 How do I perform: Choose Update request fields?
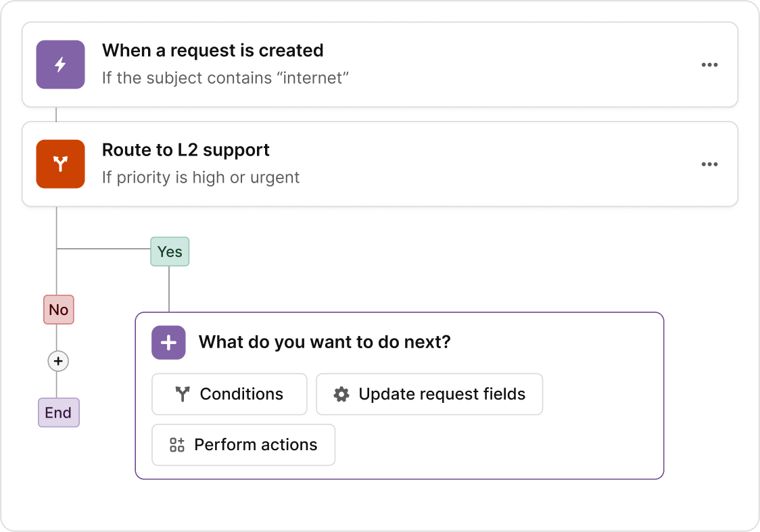point(429,393)
